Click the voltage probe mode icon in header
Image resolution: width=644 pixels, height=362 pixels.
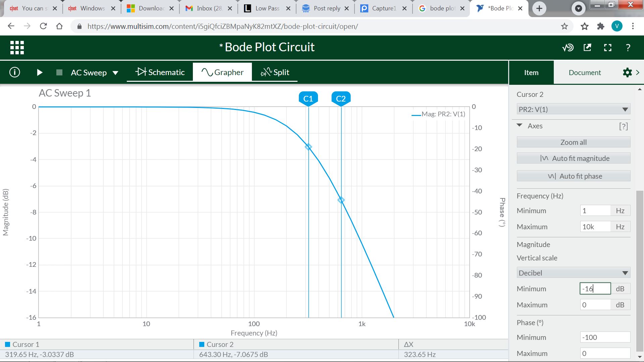[x=568, y=48]
